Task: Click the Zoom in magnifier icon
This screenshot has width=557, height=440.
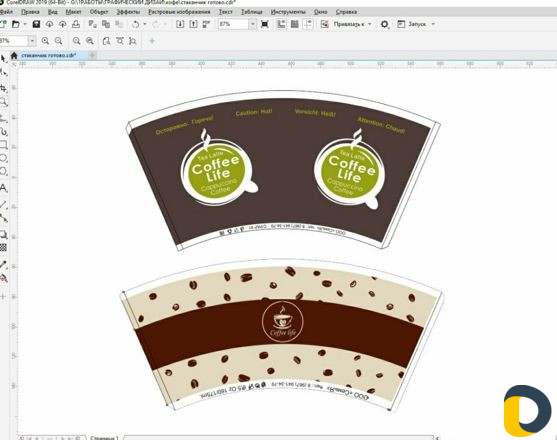Action: tap(45, 41)
